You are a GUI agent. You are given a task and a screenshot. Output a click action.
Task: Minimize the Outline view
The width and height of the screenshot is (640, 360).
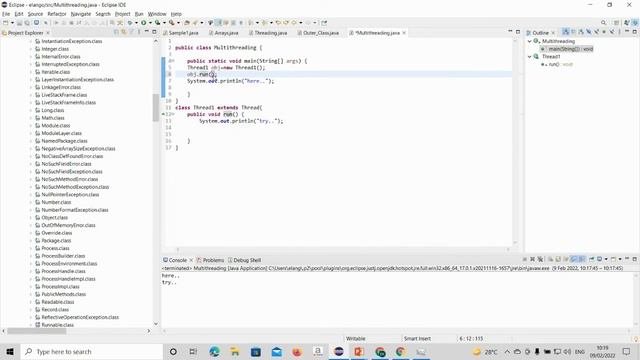tap(627, 31)
